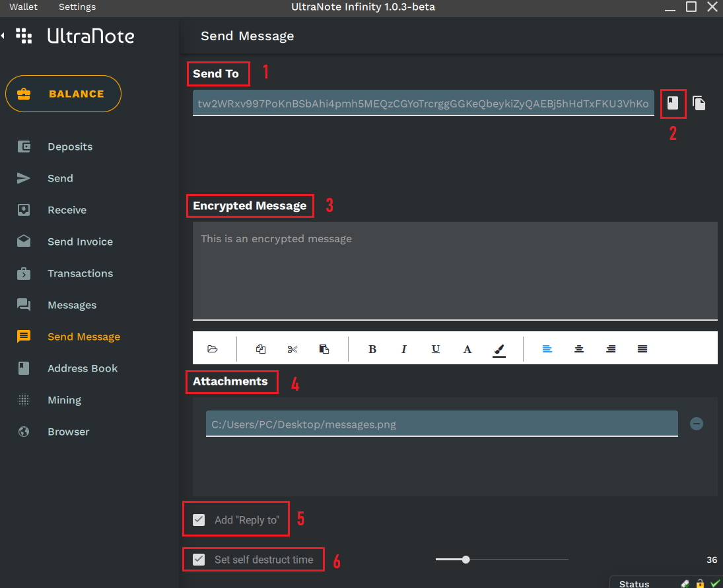Screen dimensions: 723x588
Task: Go to the Receive page
Action: click(67, 210)
